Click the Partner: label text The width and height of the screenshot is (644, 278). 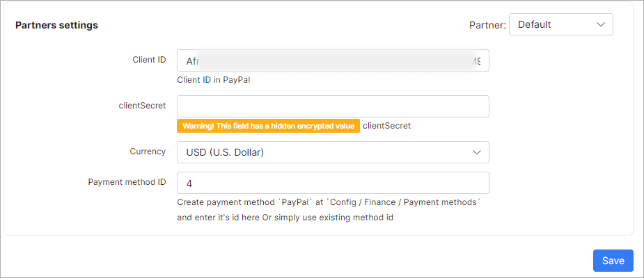[x=487, y=25]
